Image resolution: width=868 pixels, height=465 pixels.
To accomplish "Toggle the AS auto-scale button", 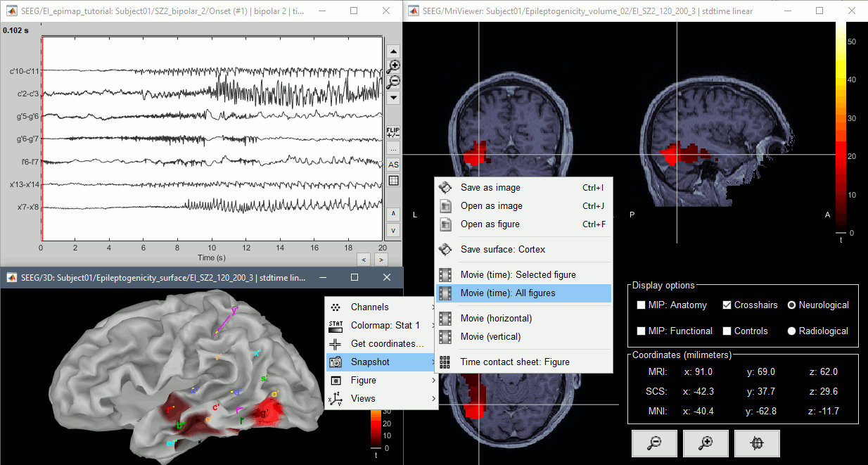I will tap(394, 165).
